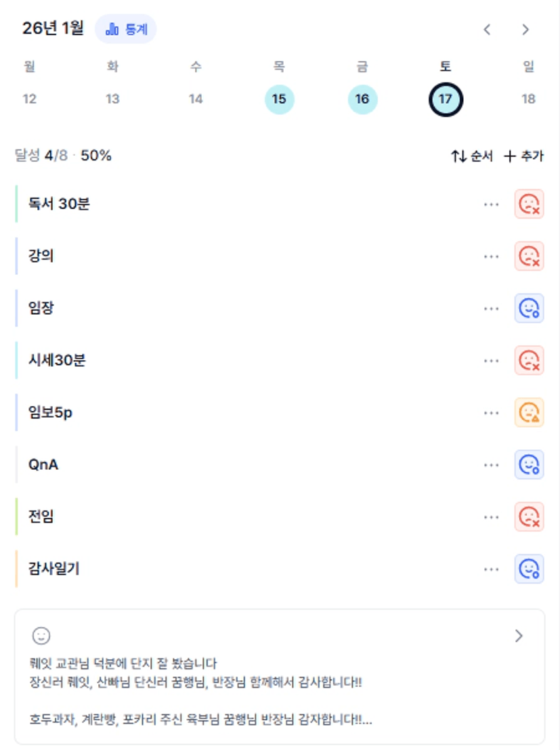Screen dimensions: 560x750
Task: Toggle status face icon for 독서 30분
Action: pyautogui.click(x=529, y=204)
